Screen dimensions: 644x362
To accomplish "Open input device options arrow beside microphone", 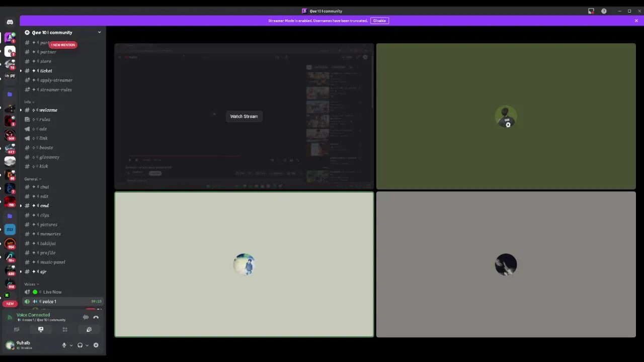I will (x=71, y=345).
